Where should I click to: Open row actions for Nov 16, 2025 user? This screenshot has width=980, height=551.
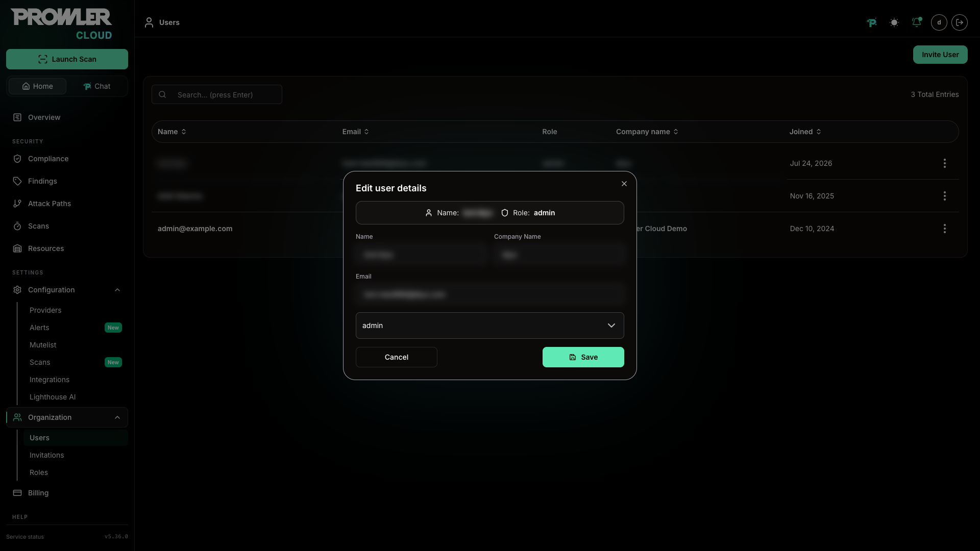pyautogui.click(x=945, y=196)
